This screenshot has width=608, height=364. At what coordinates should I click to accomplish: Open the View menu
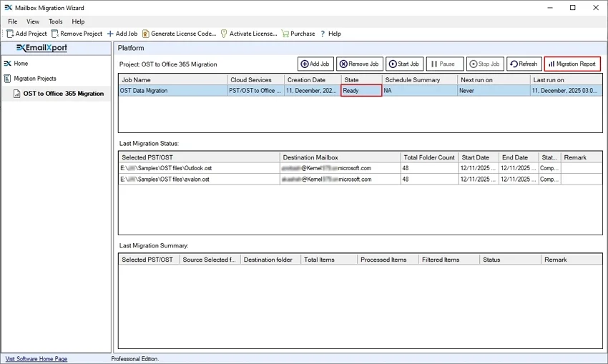coord(33,21)
